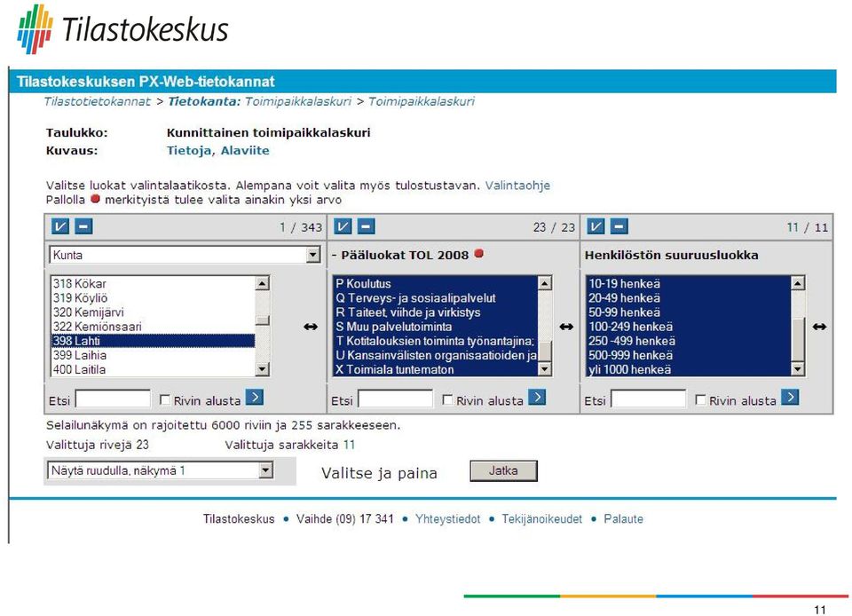
Task: Click the Tilastokeskus logo
Action: click(x=122, y=28)
